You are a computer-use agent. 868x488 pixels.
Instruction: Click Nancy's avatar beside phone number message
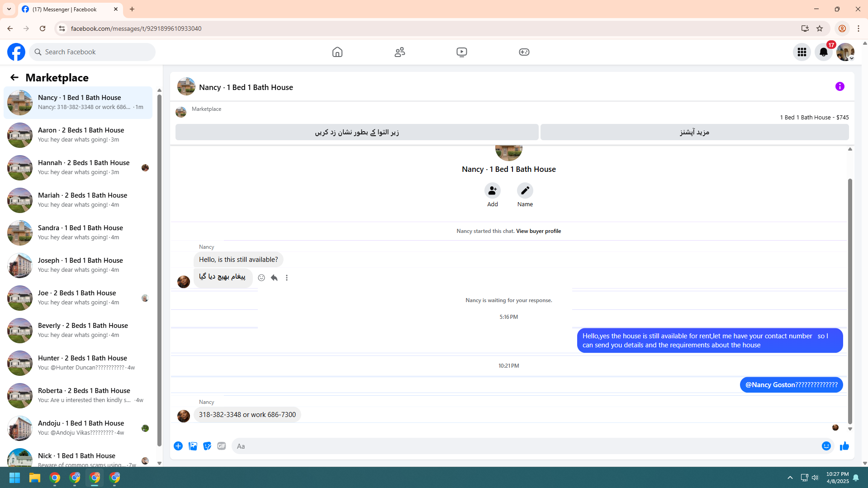click(x=184, y=416)
